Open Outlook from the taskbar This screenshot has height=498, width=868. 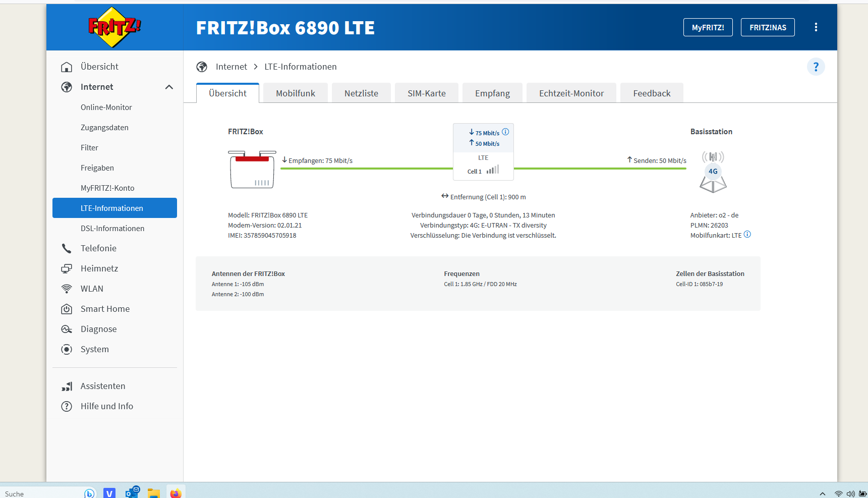tap(132, 492)
